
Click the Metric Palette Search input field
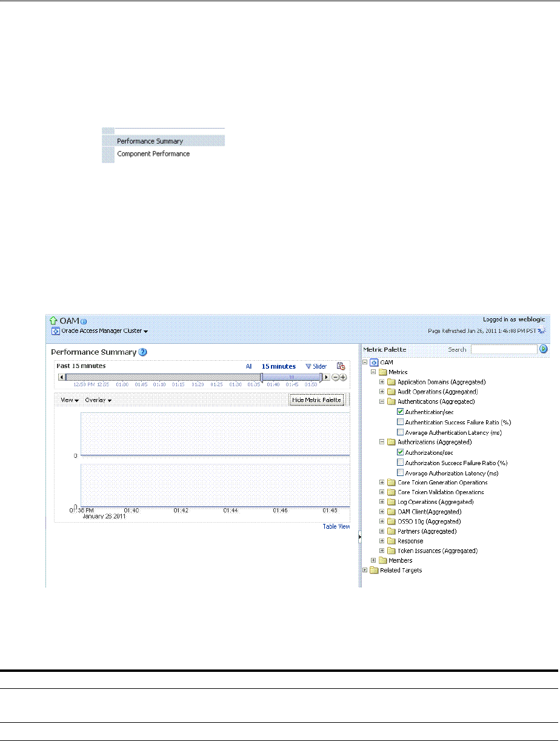click(504, 349)
